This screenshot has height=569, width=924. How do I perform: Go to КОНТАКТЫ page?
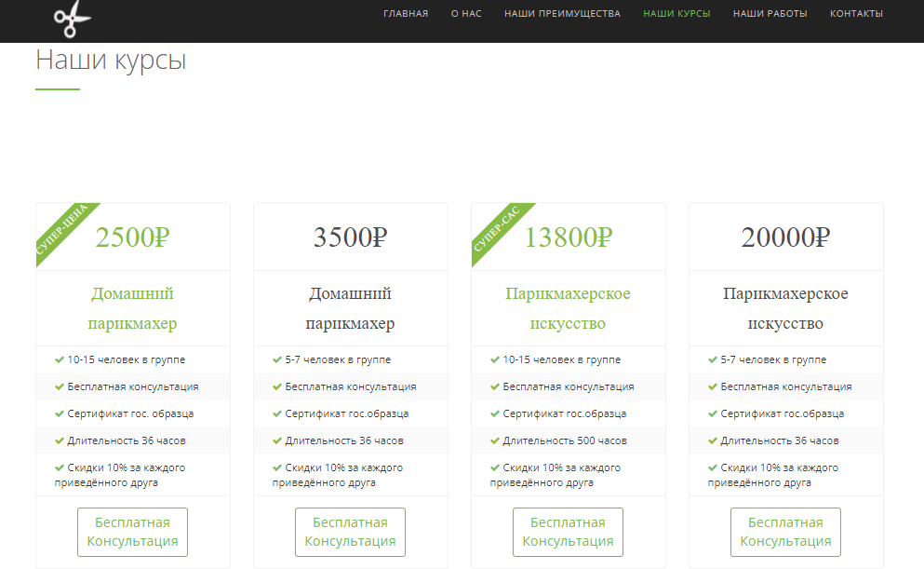click(856, 14)
